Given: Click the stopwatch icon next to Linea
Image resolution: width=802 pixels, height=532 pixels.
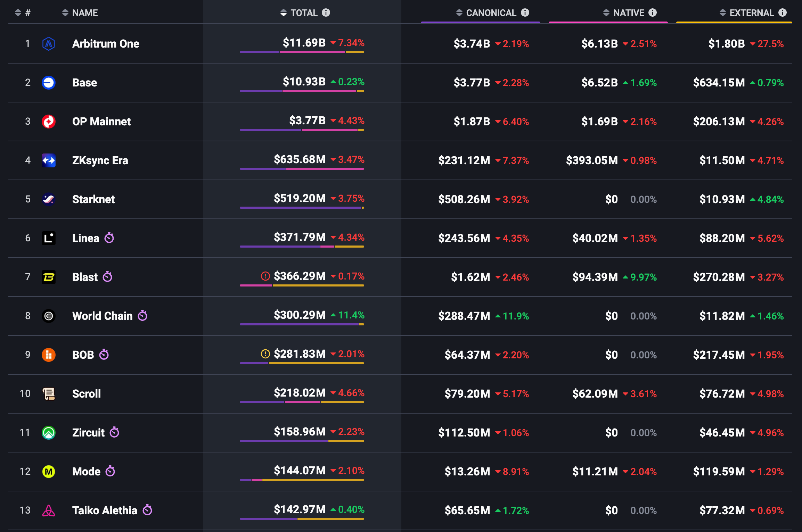Looking at the screenshot, I should 109,238.
